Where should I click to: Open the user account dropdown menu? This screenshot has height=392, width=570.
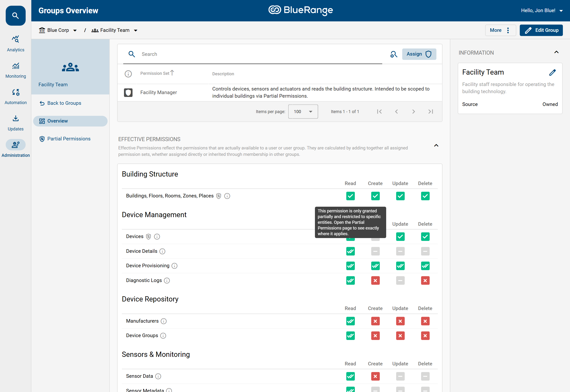[542, 10]
